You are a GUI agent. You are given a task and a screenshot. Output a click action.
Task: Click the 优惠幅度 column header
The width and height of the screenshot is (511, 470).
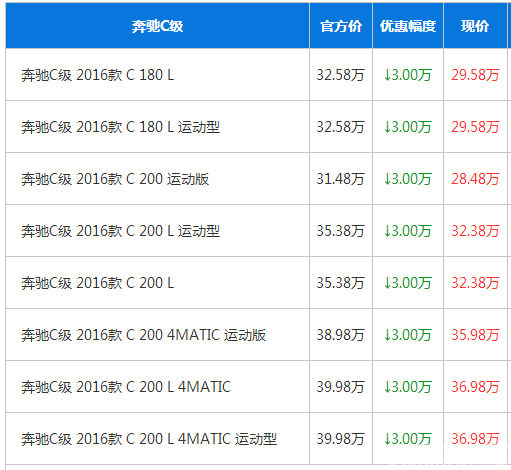click(408, 26)
